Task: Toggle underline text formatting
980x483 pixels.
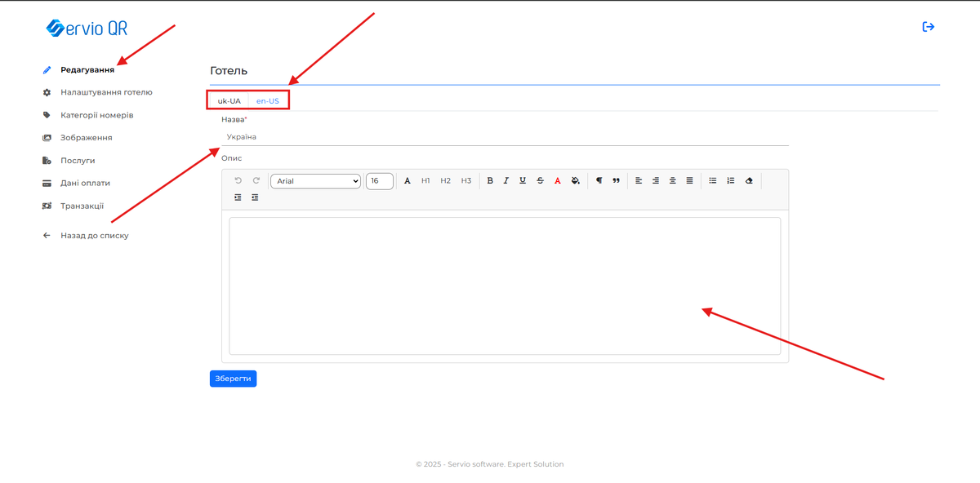Action: (x=523, y=181)
